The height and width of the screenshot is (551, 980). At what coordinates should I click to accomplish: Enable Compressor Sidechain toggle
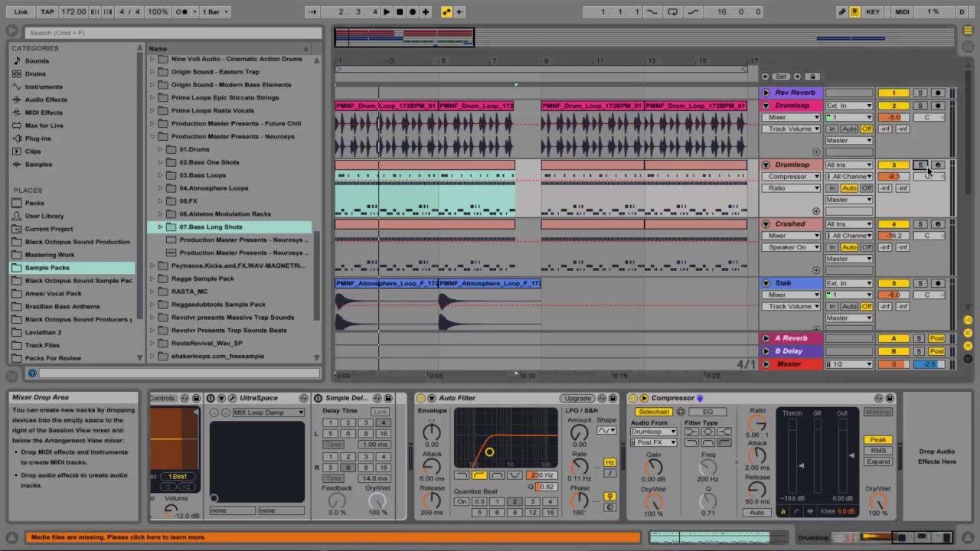[x=655, y=412]
